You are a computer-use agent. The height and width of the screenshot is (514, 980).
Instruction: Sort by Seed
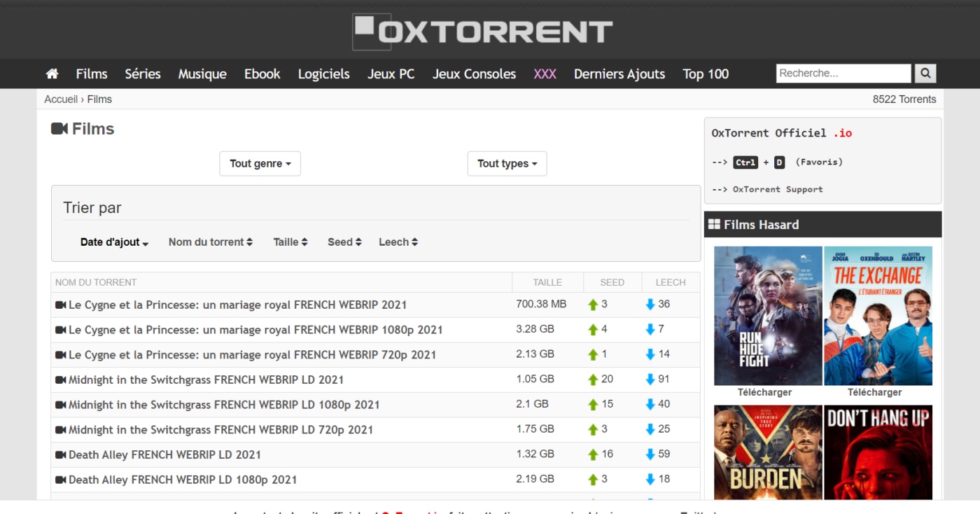[344, 242]
